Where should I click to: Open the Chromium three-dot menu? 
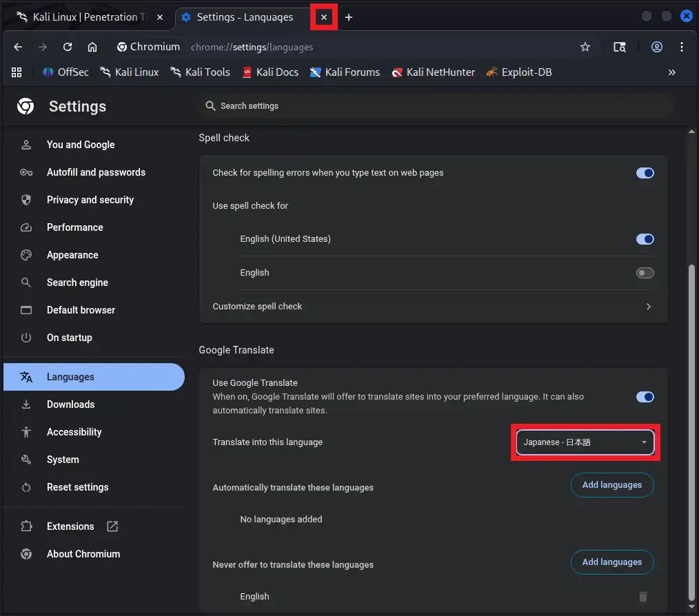click(x=682, y=47)
